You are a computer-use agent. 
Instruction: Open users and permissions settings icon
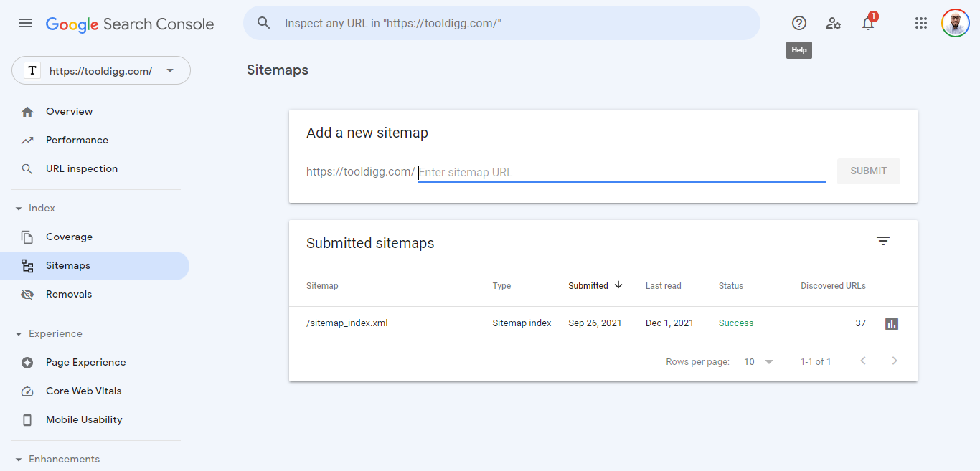click(x=833, y=24)
